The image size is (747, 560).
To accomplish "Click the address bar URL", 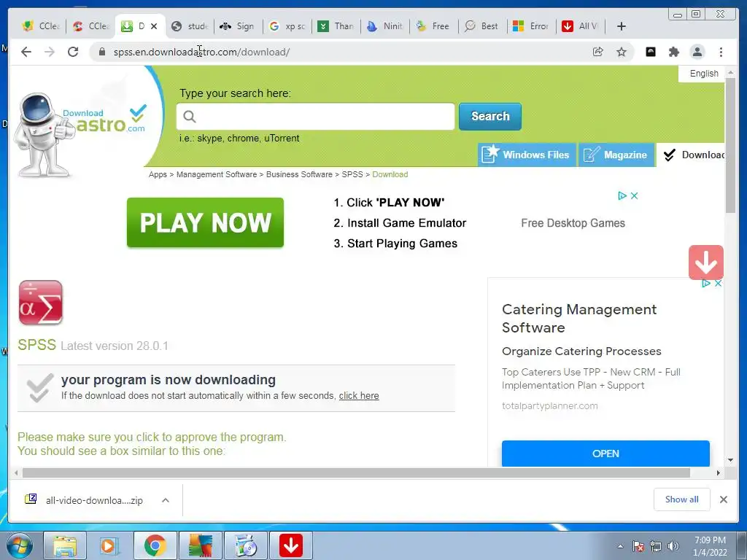I will pos(201,52).
